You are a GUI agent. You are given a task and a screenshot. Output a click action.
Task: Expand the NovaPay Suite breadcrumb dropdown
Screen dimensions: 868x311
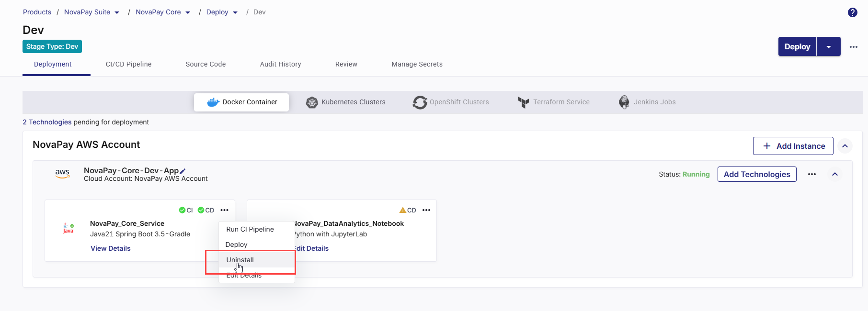(117, 12)
